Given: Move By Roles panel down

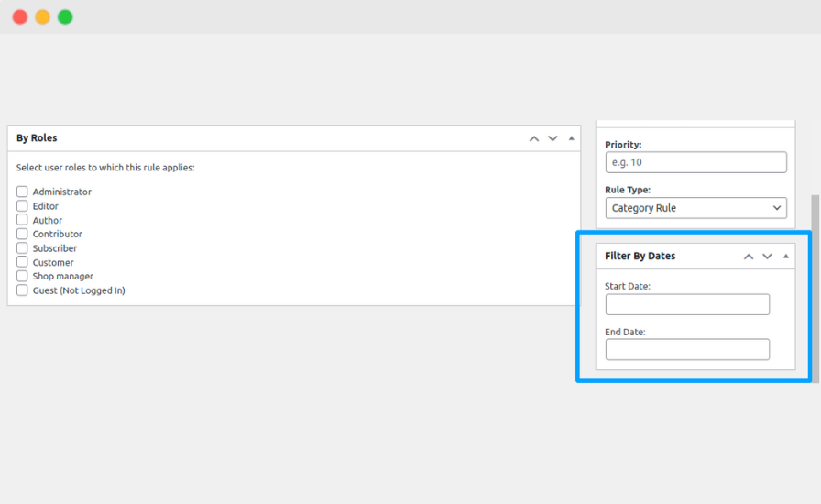Looking at the screenshot, I should [553, 138].
